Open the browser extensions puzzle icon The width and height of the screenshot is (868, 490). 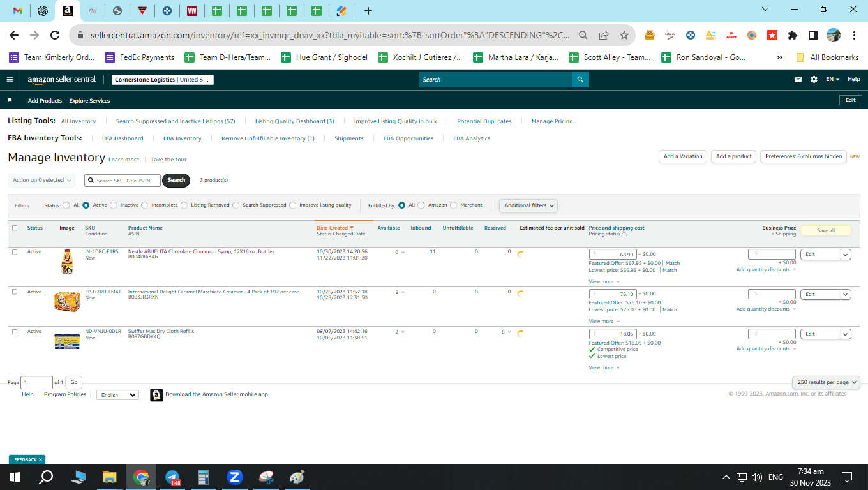pos(793,35)
